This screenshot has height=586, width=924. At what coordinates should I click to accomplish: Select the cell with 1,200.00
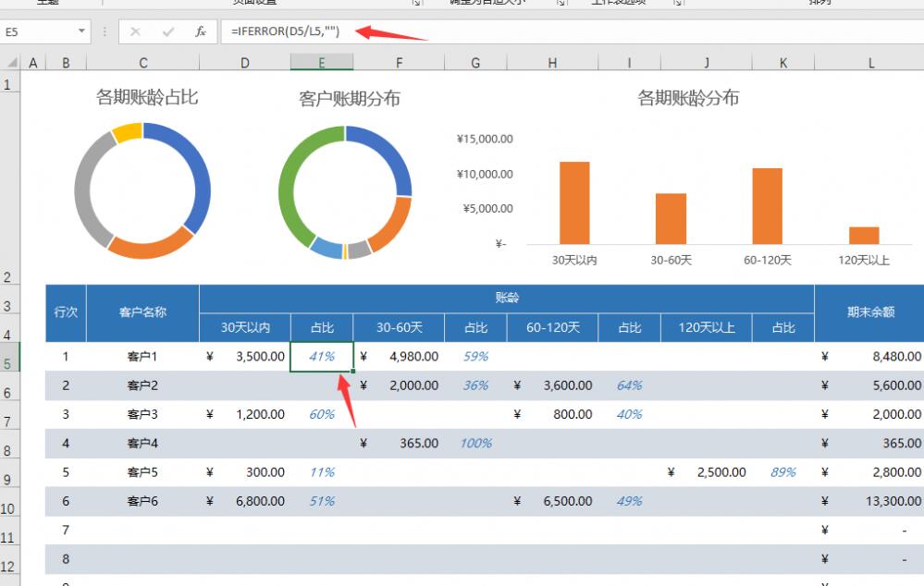coord(244,415)
